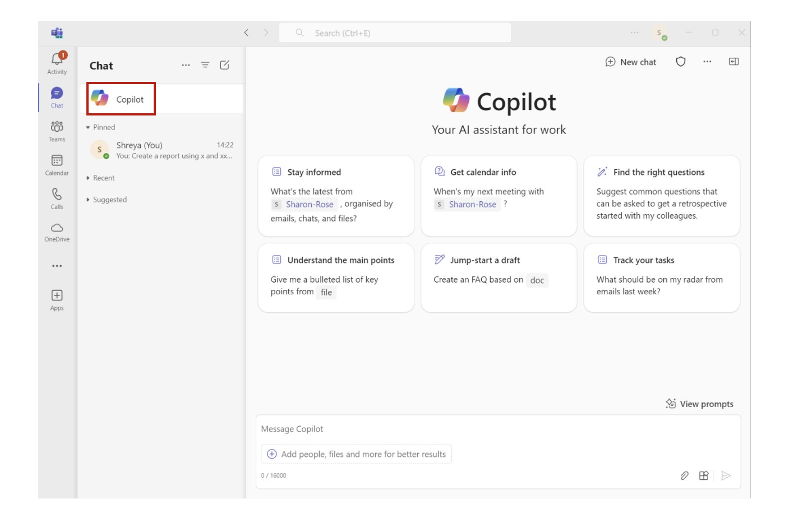Open View prompts

tap(699, 404)
